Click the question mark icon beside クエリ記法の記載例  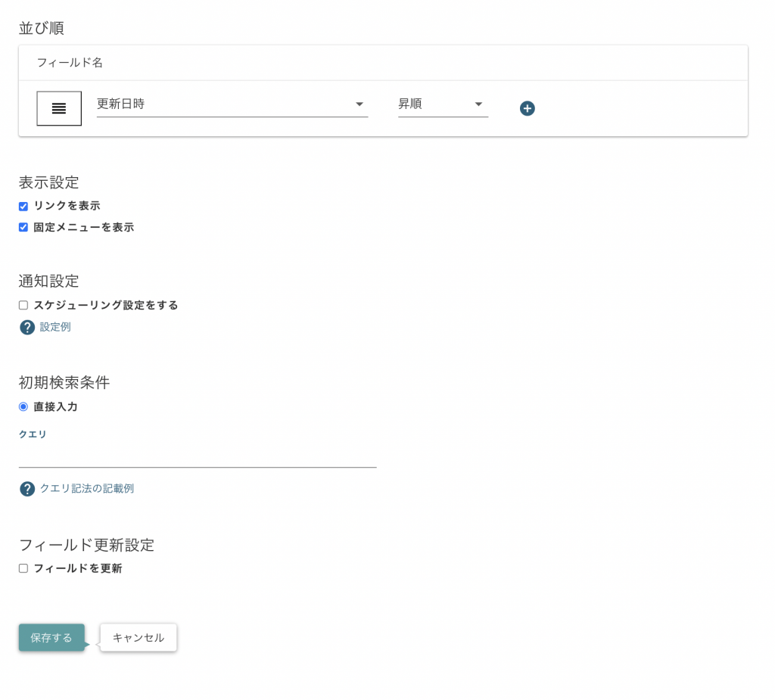(26, 489)
